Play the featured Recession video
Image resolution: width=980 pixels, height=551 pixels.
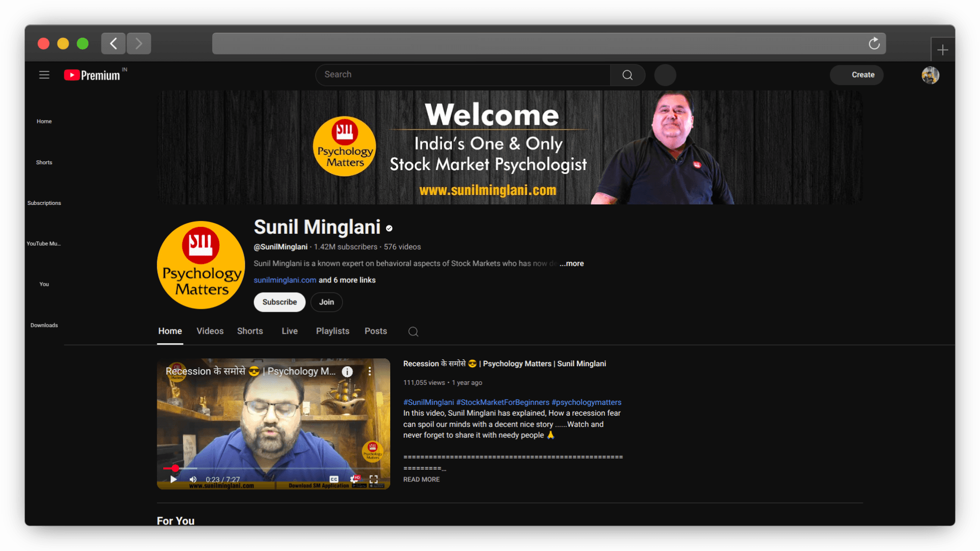[x=173, y=479]
